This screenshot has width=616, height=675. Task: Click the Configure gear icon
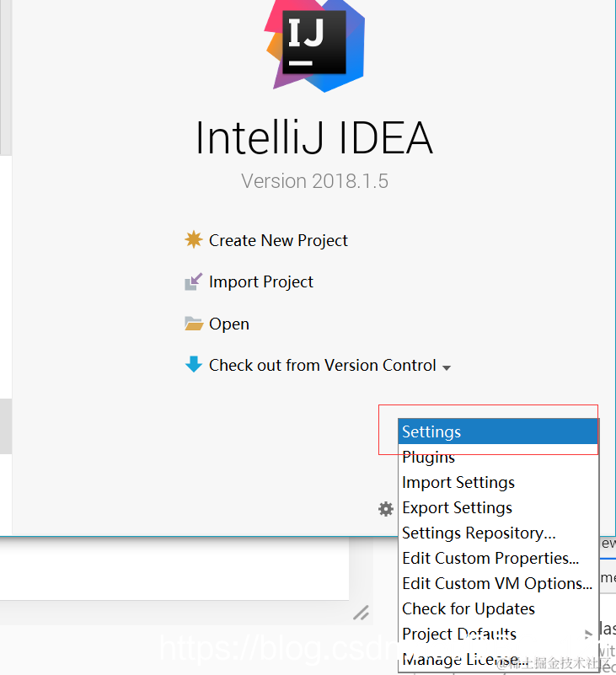point(386,509)
